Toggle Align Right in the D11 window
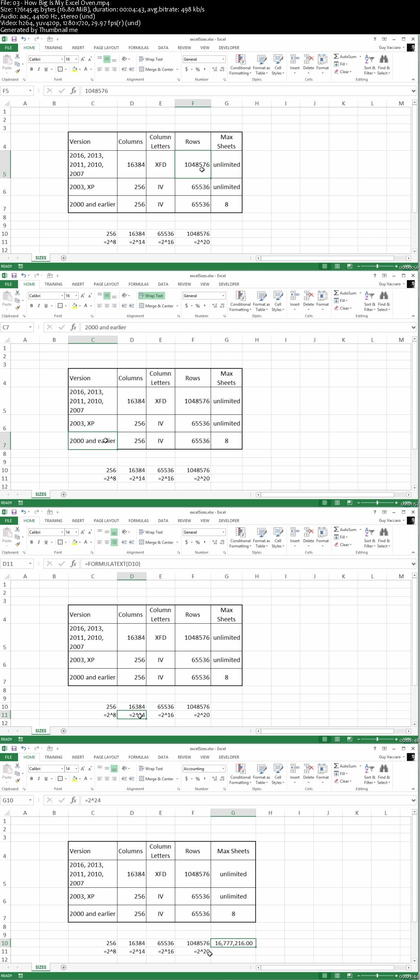The width and height of the screenshot is (420, 980). coord(114,542)
